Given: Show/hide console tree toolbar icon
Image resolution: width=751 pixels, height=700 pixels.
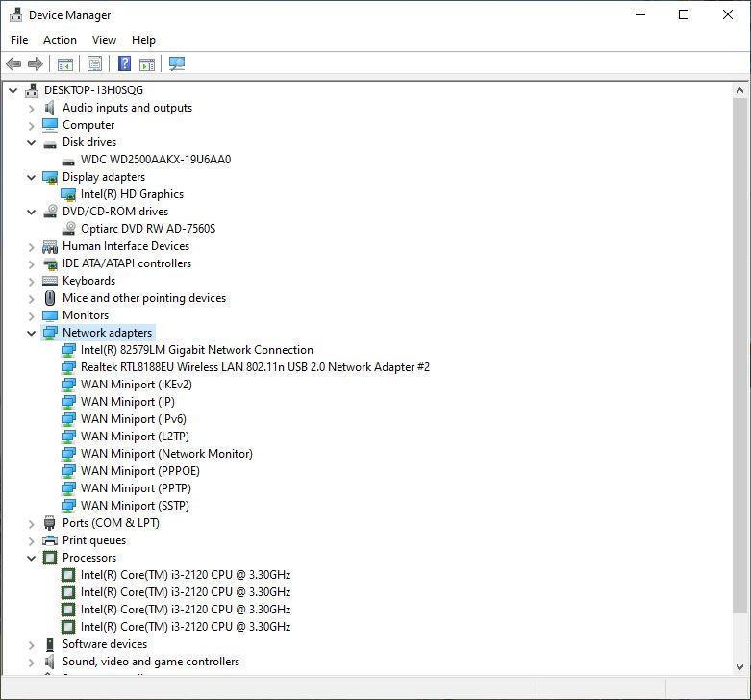Looking at the screenshot, I should pyautogui.click(x=65, y=63).
